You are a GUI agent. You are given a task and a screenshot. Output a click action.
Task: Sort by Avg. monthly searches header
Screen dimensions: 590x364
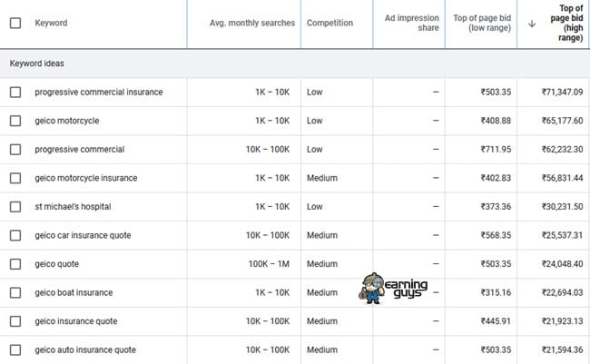[x=252, y=23]
